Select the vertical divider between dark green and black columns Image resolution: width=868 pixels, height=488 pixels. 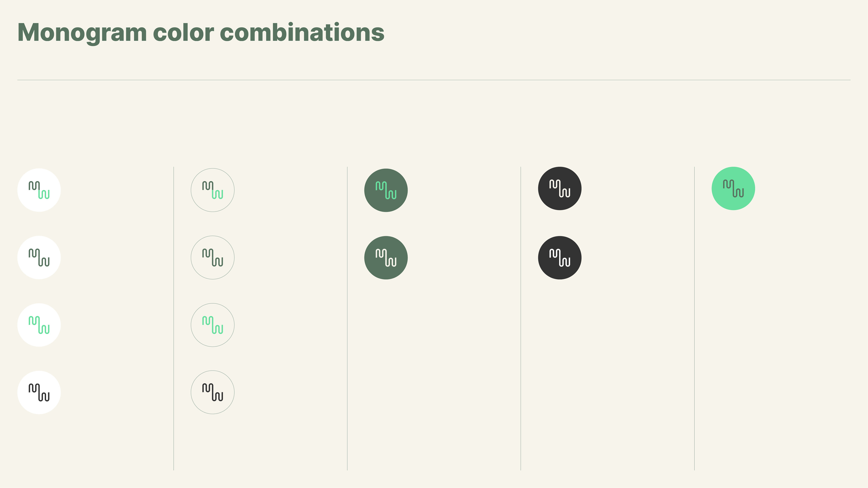tap(521, 318)
